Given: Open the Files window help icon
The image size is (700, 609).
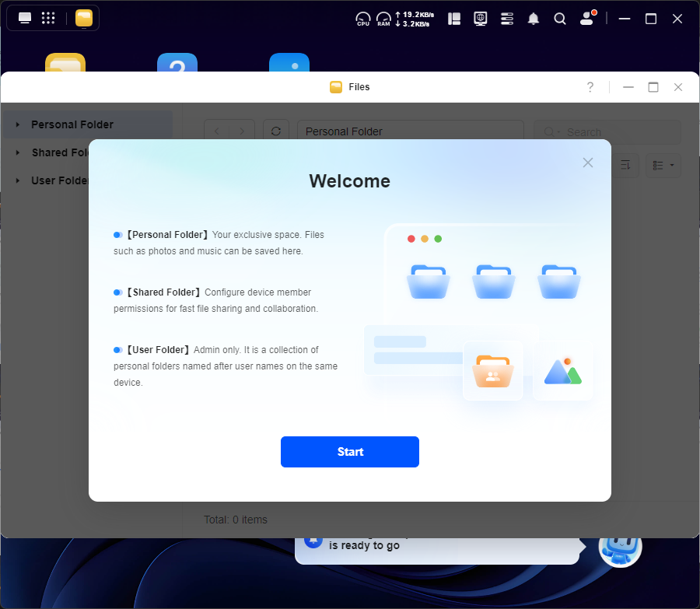Looking at the screenshot, I should [590, 87].
